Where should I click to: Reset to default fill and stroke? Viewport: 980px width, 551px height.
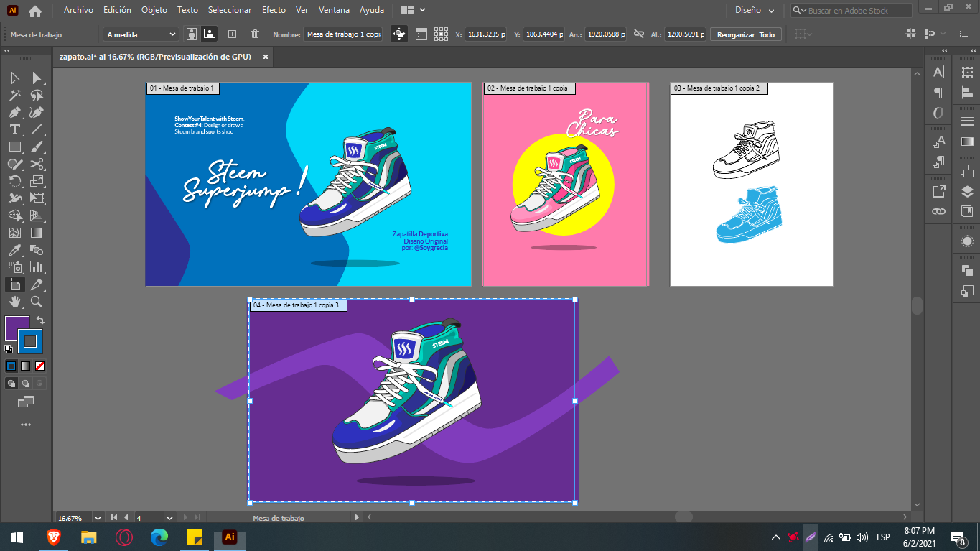click(9, 349)
